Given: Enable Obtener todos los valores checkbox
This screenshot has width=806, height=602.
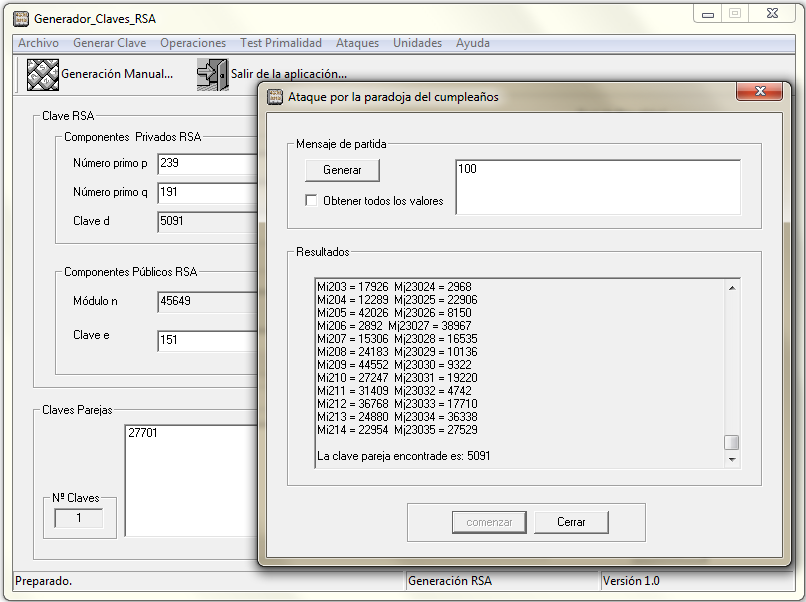Looking at the screenshot, I should (311, 200).
